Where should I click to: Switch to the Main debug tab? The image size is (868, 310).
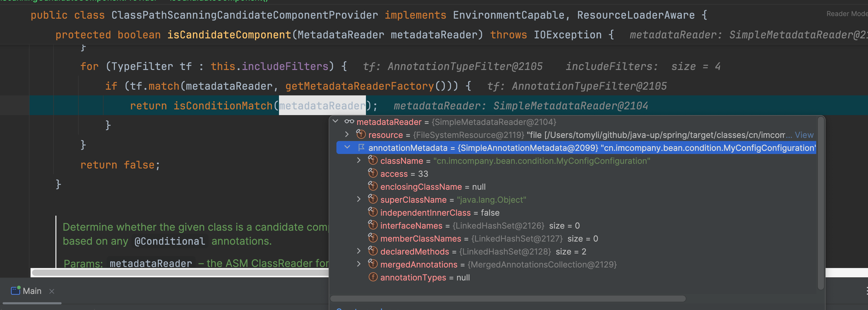pos(32,291)
